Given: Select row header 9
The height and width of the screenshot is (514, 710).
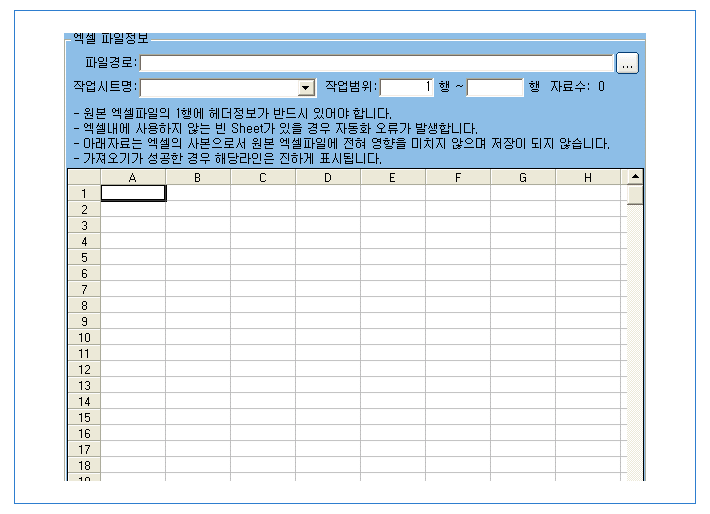Looking at the screenshot, I should coord(84,322).
